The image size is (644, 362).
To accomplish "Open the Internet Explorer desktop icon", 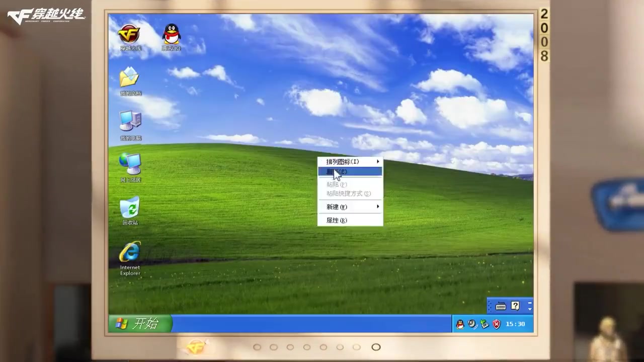I will click(x=130, y=253).
